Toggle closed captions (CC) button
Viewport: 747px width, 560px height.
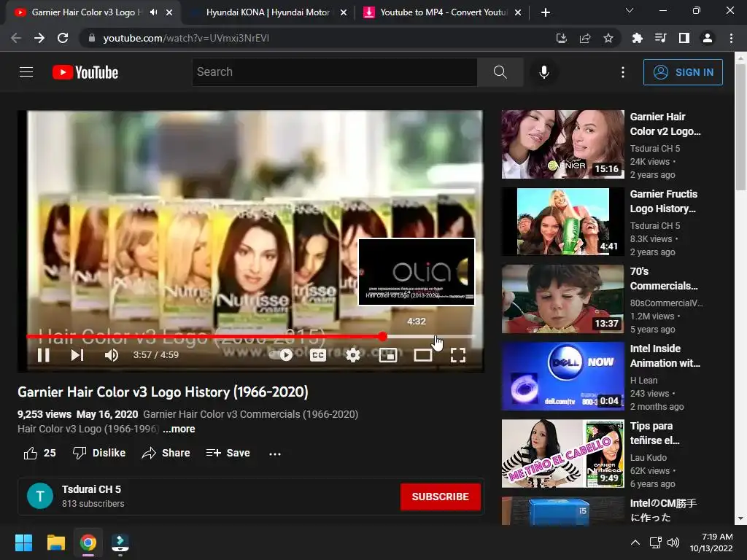coord(318,355)
